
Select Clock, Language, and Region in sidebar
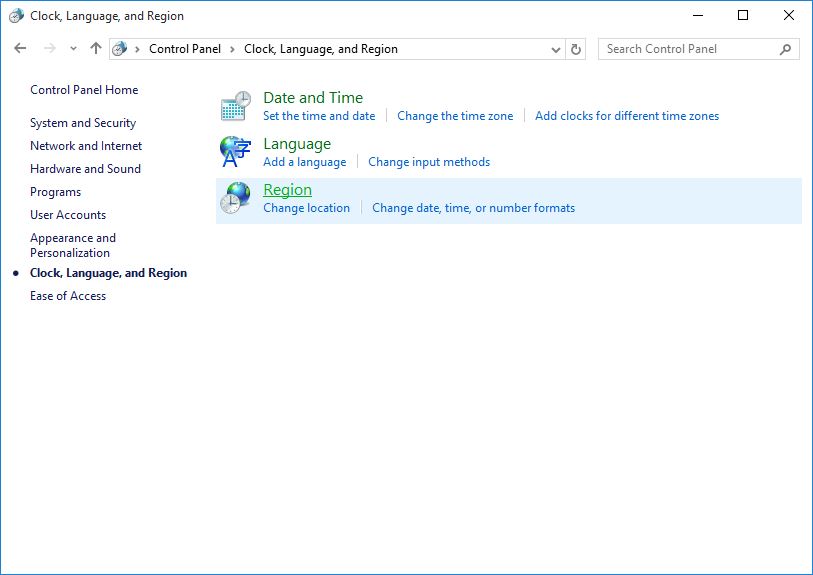108,273
